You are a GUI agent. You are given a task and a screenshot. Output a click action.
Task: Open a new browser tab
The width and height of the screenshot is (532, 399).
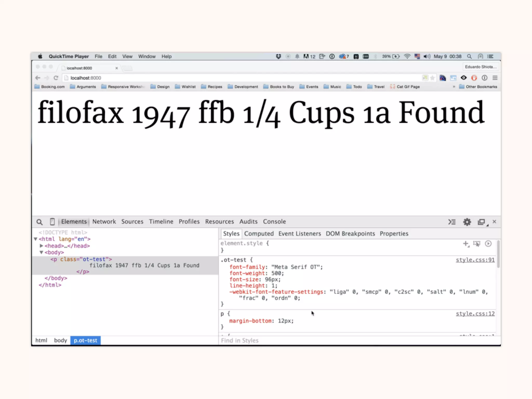[128, 68]
